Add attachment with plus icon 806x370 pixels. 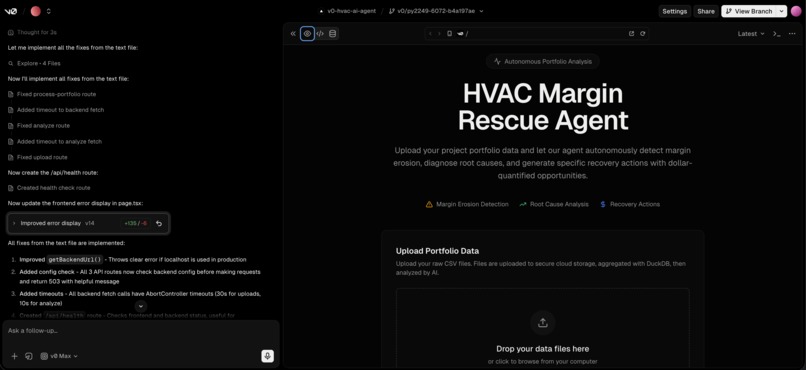tap(14, 356)
